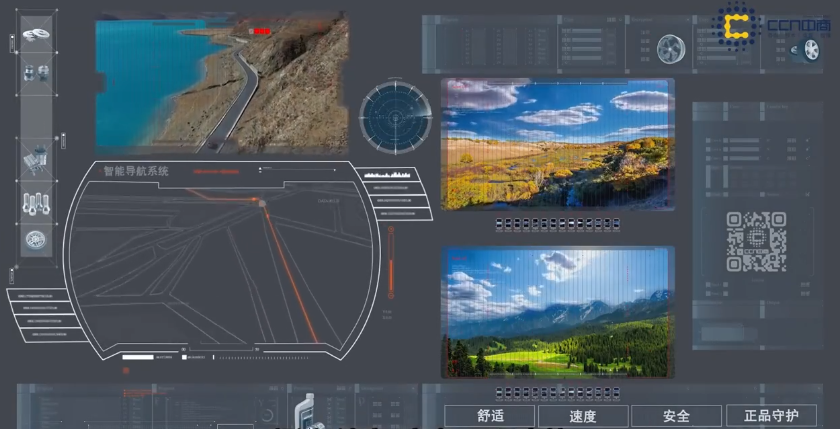Select the spark plugs icon
The width and height of the screenshot is (840, 429).
pyautogui.click(x=36, y=203)
